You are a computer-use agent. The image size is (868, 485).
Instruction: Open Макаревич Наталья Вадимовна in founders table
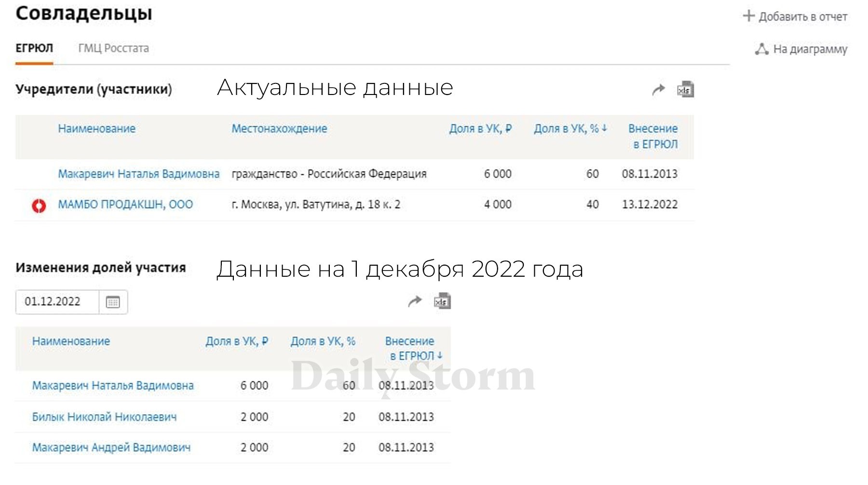point(139,174)
